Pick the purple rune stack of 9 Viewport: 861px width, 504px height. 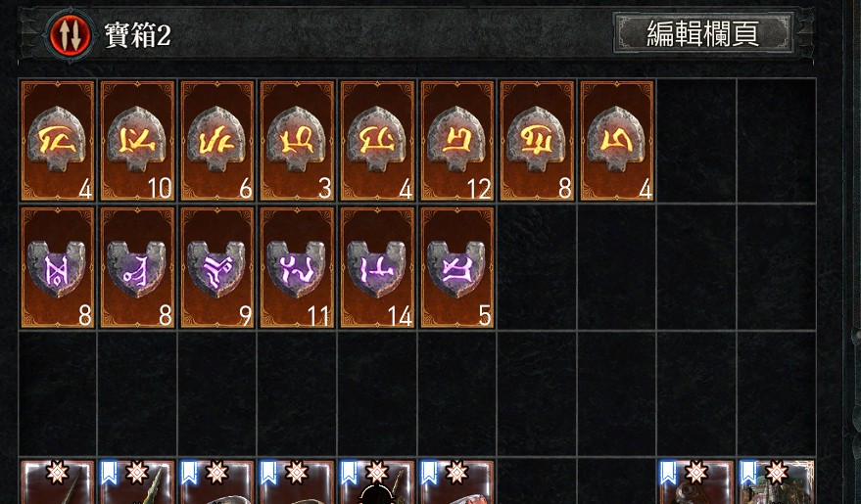pyautogui.click(x=217, y=267)
